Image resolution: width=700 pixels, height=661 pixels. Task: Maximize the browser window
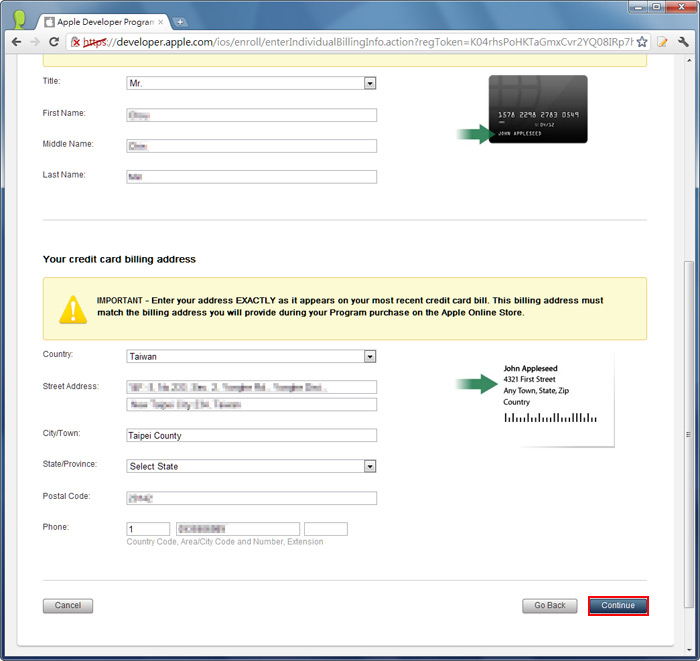click(656, 7)
